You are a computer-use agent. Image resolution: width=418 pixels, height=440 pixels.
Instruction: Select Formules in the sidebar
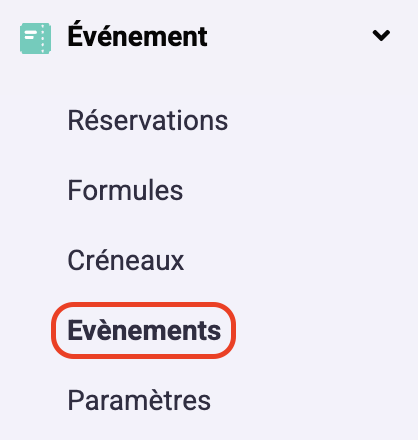tap(125, 190)
